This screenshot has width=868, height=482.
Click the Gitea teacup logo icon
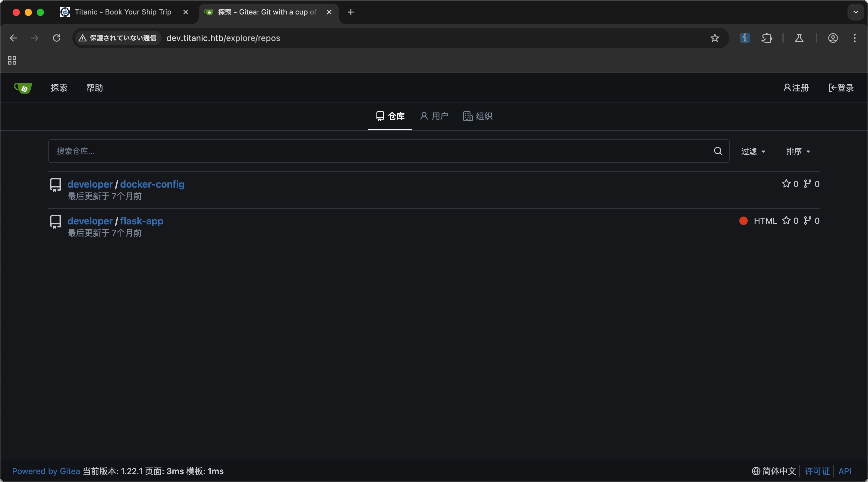23,88
